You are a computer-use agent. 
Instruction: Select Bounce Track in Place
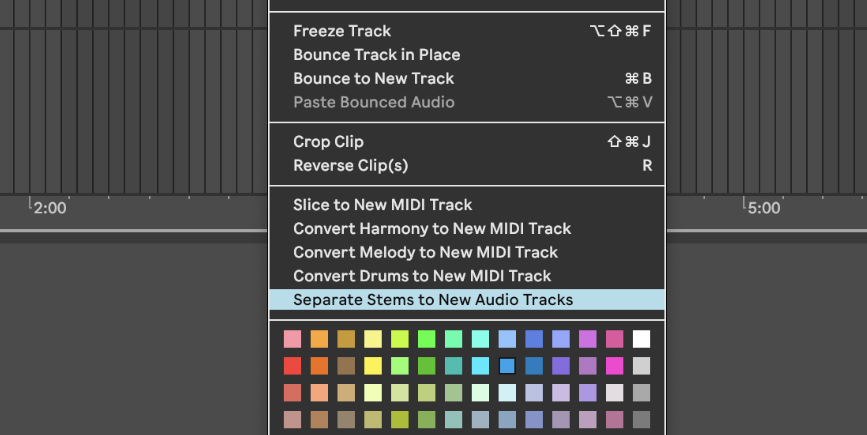(376, 55)
